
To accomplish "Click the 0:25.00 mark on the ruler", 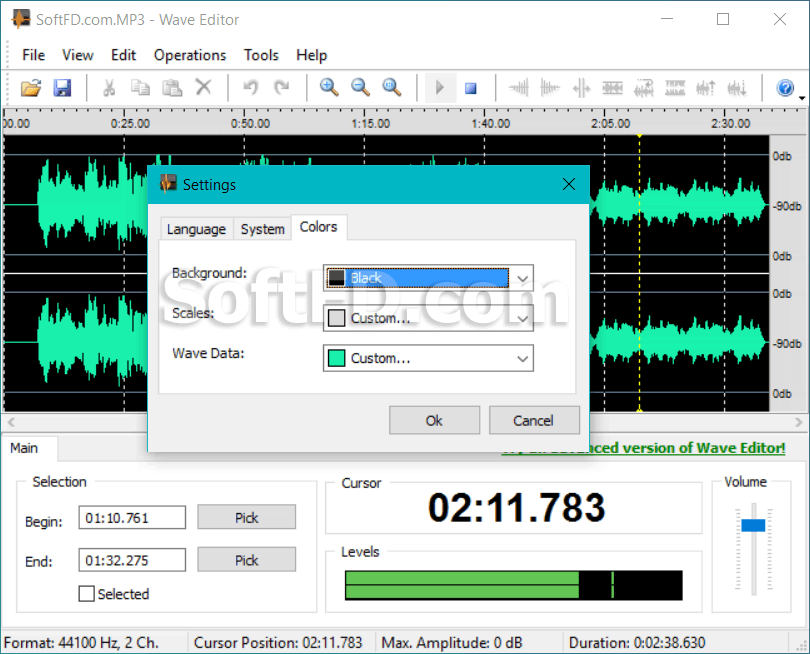I will click(x=130, y=124).
